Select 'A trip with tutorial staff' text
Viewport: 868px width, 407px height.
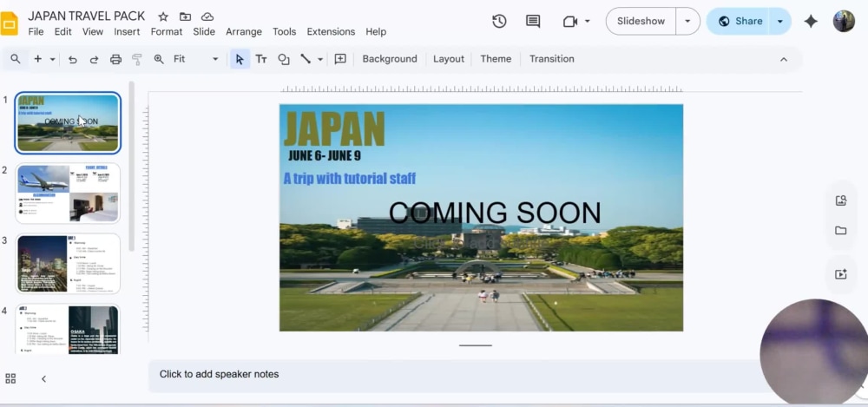[349, 178]
